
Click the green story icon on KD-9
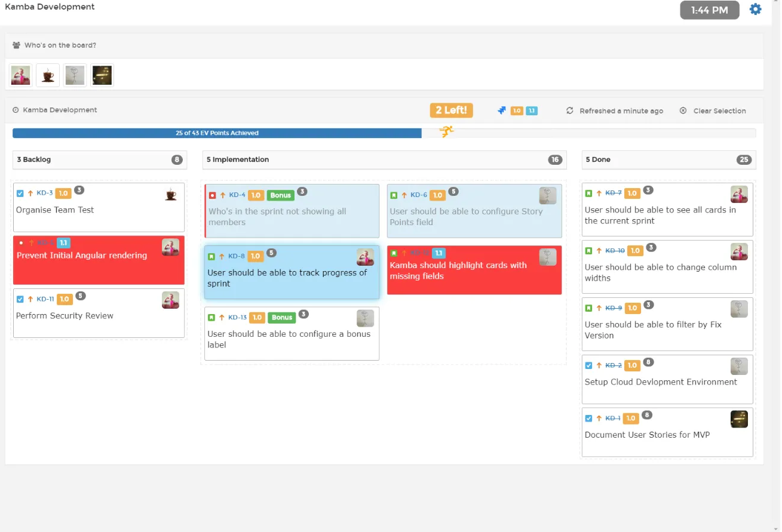point(588,308)
